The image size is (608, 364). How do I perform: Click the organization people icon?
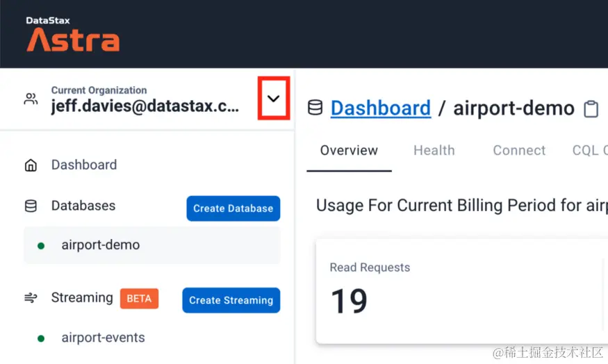click(31, 99)
